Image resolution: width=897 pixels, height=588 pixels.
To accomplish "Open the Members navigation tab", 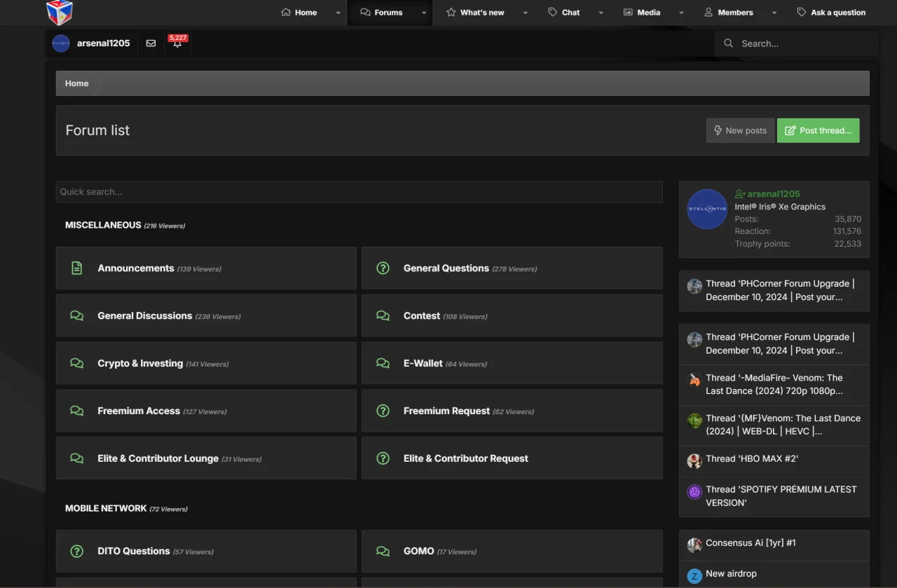I will click(729, 13).
